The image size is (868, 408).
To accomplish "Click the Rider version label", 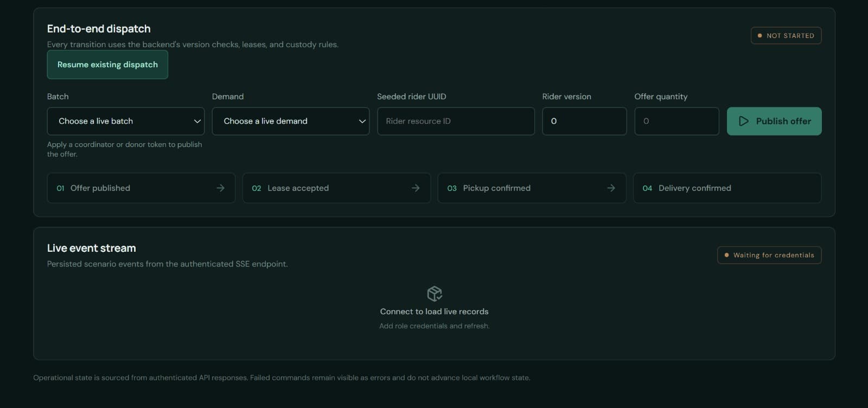I will click(566, 97).
